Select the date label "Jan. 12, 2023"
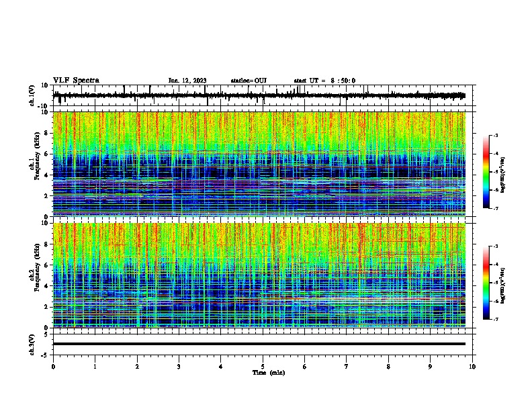Screen dimensions: 532x411 pos(187,81)
